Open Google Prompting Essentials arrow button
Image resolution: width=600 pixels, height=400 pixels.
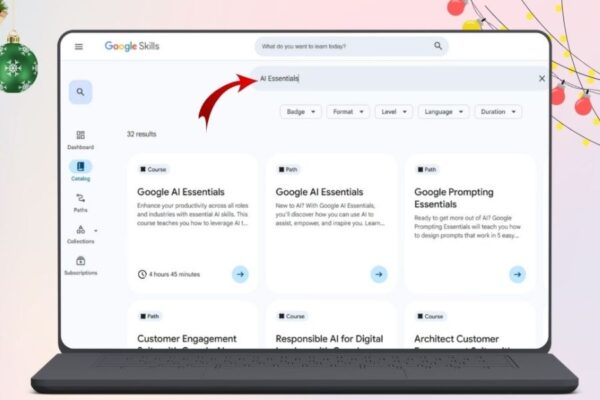[x=517, y=274]
